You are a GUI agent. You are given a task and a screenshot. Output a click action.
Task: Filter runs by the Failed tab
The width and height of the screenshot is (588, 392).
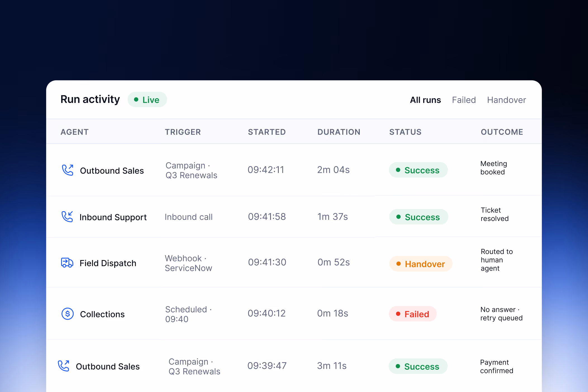pyautogui.click(x=464, y=100)
